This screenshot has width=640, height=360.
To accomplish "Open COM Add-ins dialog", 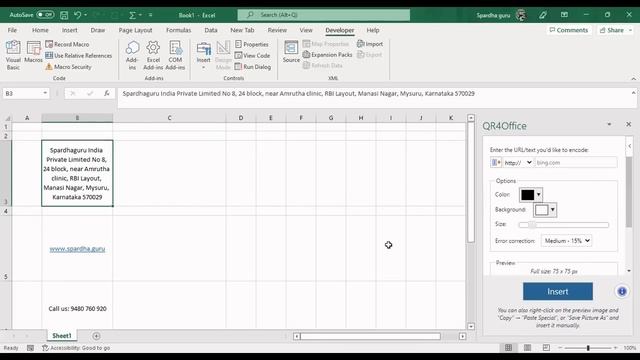I will (x=175, y=55).
